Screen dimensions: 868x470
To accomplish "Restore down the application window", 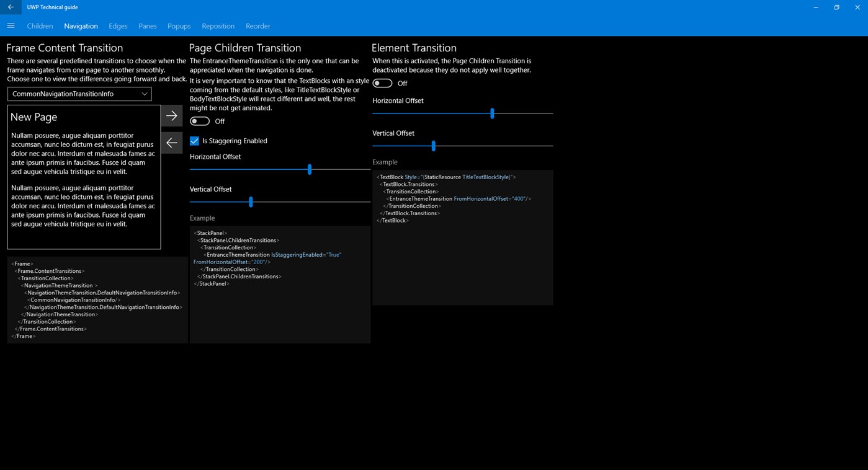I will [836, 7].
